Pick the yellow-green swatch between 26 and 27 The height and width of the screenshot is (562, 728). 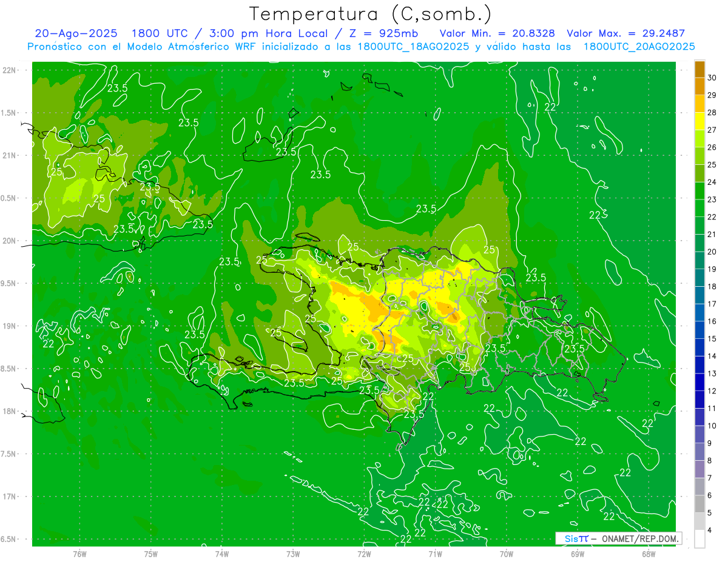click(699, 138)
